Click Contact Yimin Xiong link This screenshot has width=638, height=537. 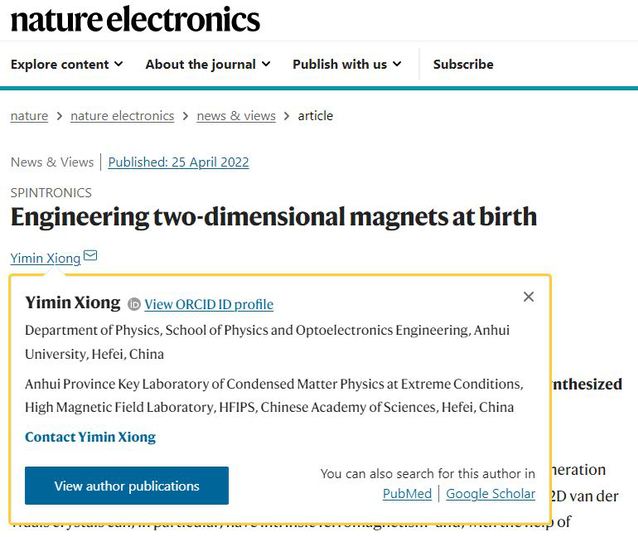click(x=90, y=437)
